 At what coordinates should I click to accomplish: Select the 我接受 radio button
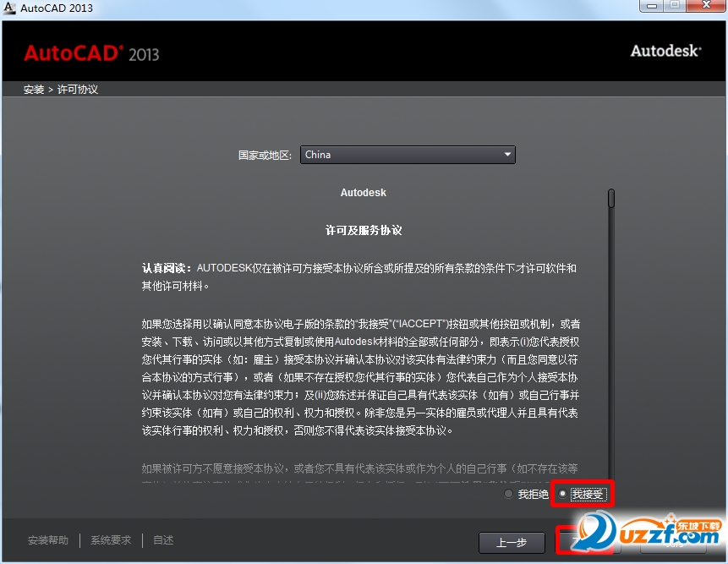coord(562,494)
